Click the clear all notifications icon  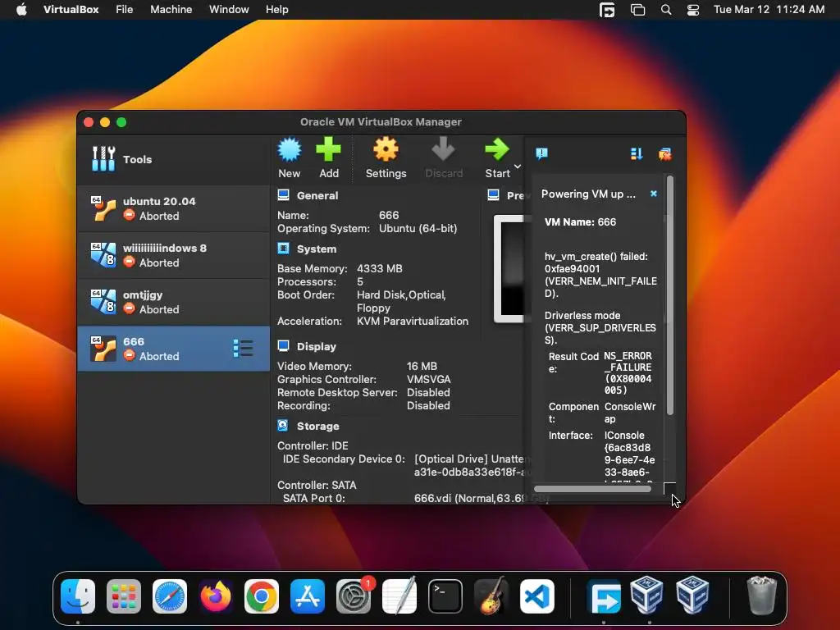pyautogui.click(x=664, y=154)
